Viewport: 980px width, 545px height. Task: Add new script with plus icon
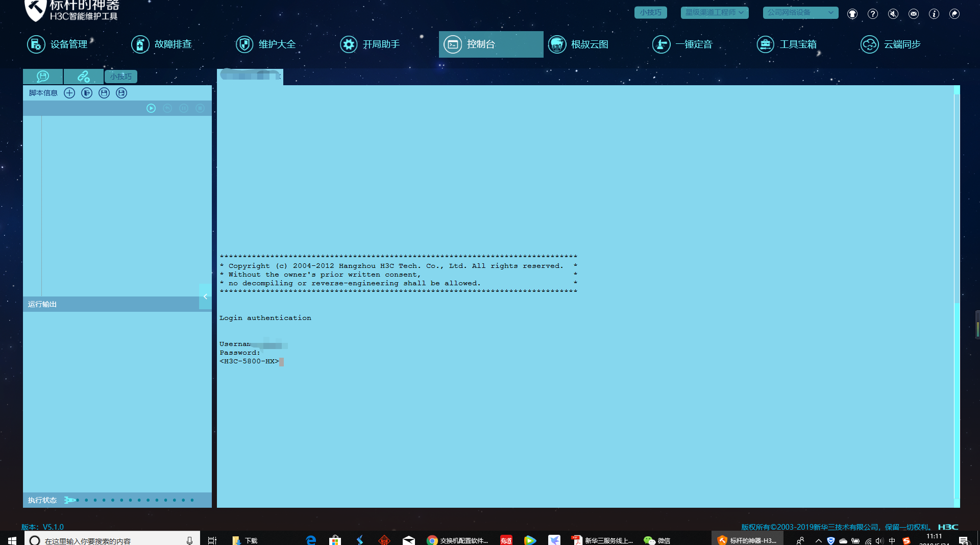pyautogui.click(x=69, y=93)
